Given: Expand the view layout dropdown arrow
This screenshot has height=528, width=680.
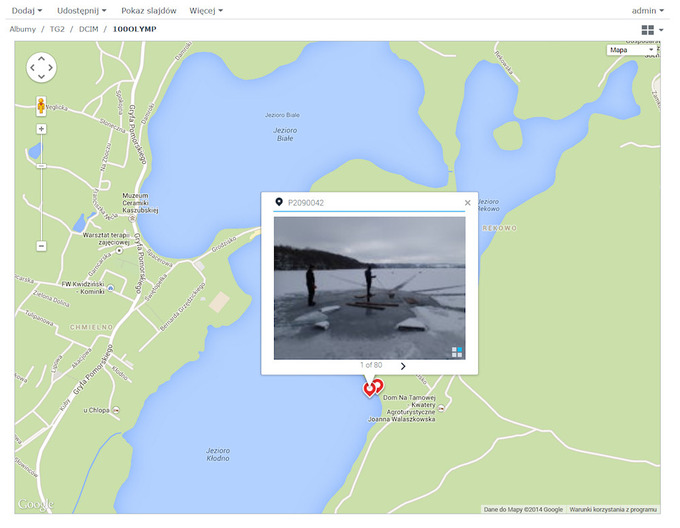Looking at the screenshot, I should tap(661, 30).
